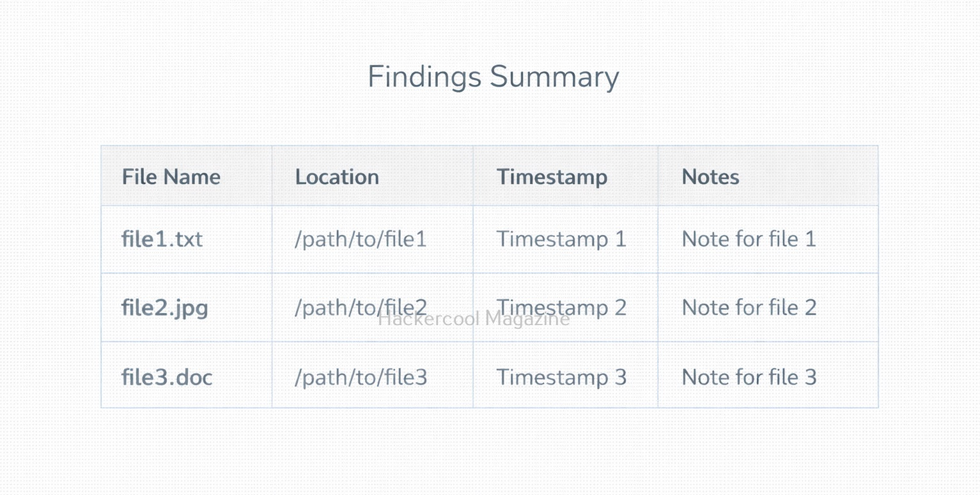Select the Timestamp 3 cell
The height and width of the screenshot is (495, 980).
coord(561,377)
